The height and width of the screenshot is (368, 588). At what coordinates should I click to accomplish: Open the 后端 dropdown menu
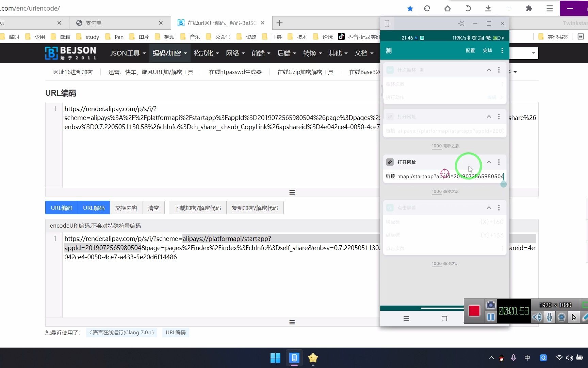pos(287,53)
